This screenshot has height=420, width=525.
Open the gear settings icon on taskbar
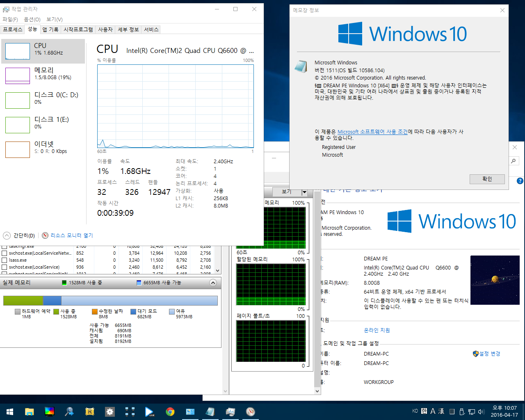click(x=110, y=411)
